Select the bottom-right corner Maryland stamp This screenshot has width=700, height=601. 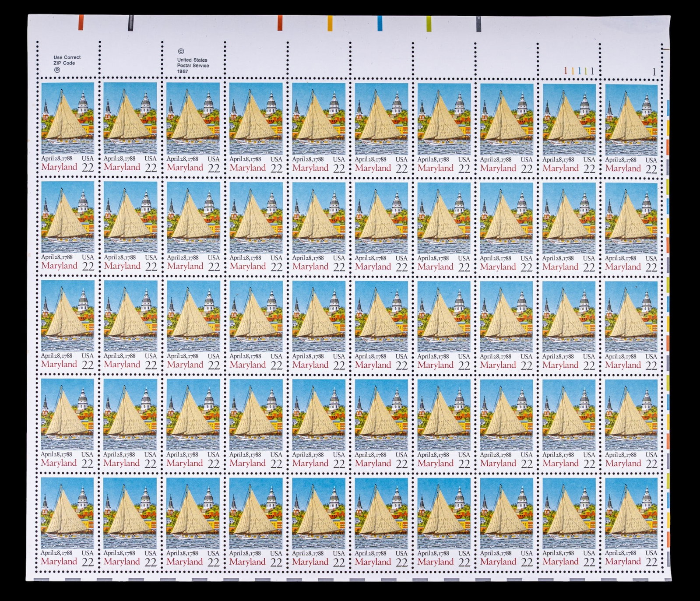[x=631, y=524]
